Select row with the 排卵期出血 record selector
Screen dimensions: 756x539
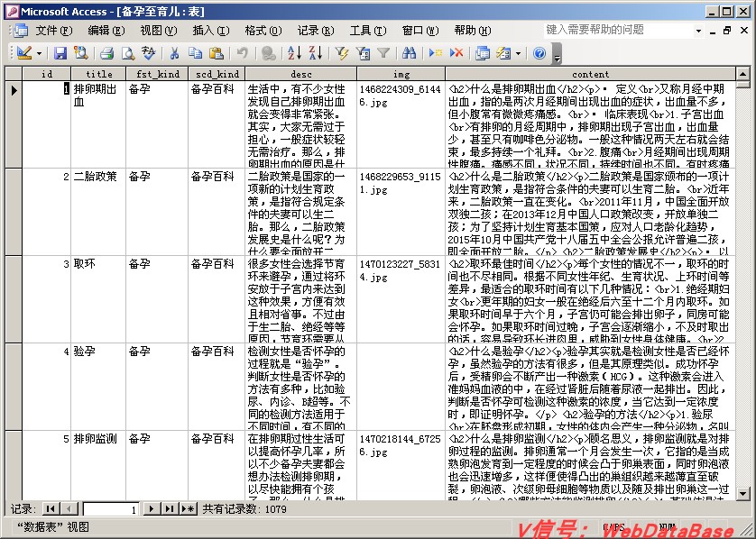point(14,124)
